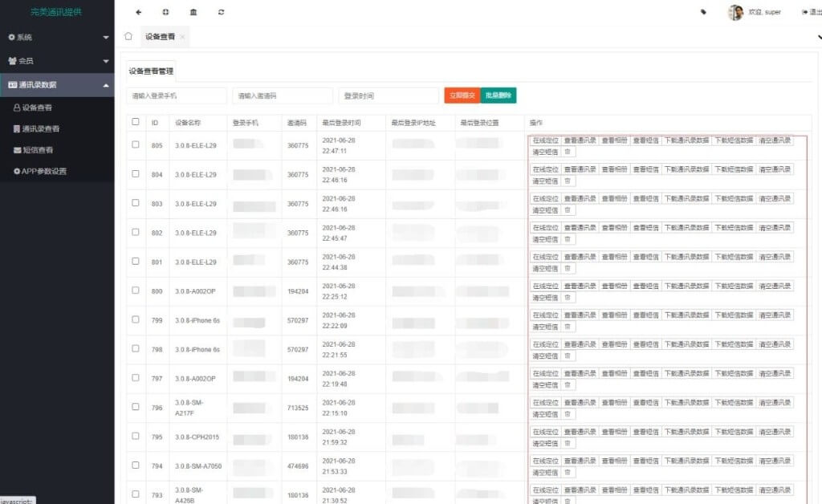
Task: Click the trash icon in row 805
Action: [568, 152]
